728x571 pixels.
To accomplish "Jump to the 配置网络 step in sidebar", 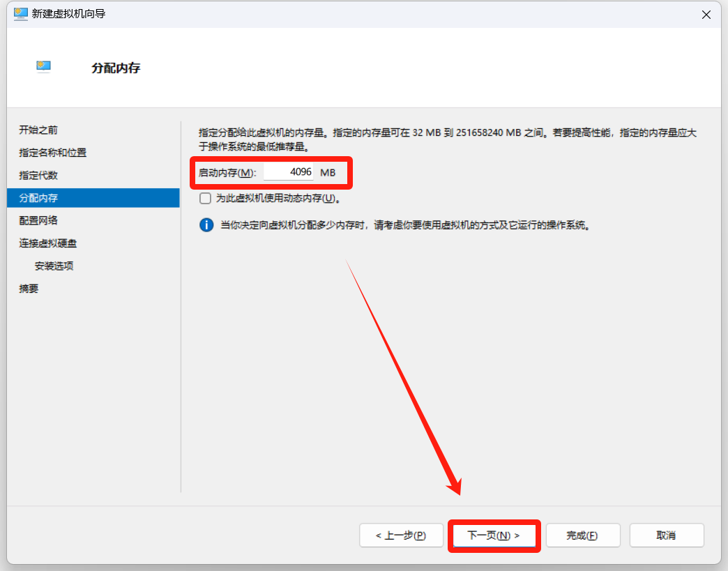I will [x=38, y=220].
